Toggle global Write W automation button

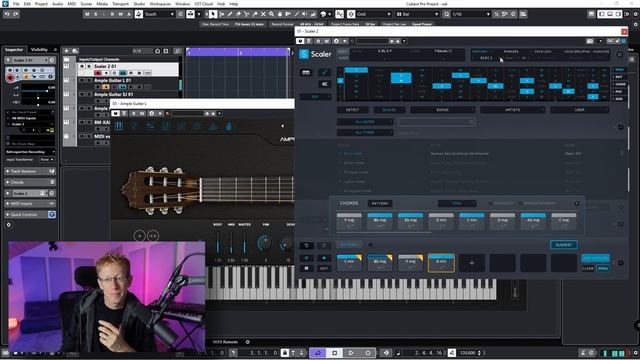pyautogui.click(x=120, y=14)
